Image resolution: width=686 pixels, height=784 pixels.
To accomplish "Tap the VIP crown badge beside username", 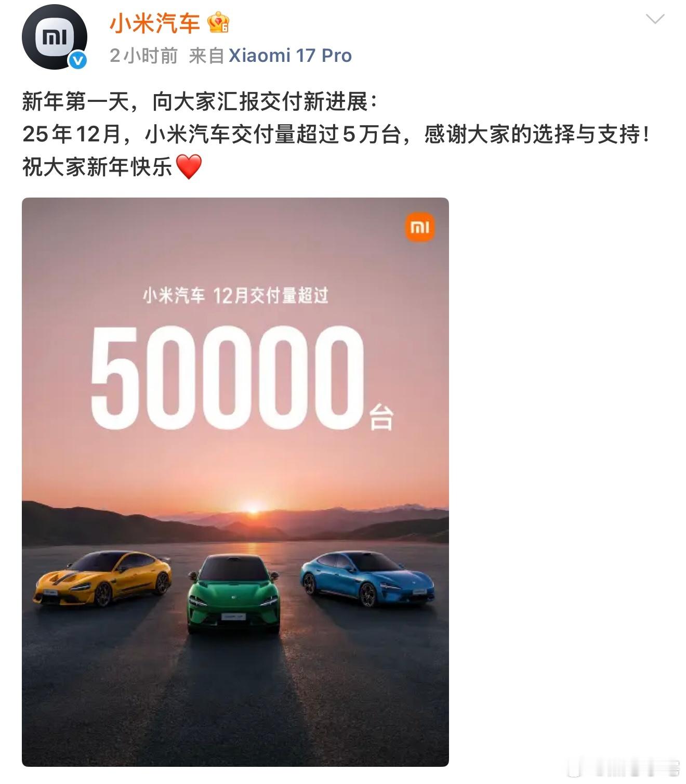I will click(x=218, y=23).
